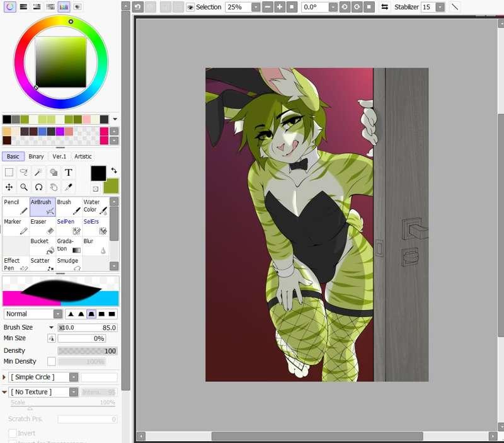Open the color history dropdown arrow
The width and height of the screenshot is (504, 443).
pos(115,119)
